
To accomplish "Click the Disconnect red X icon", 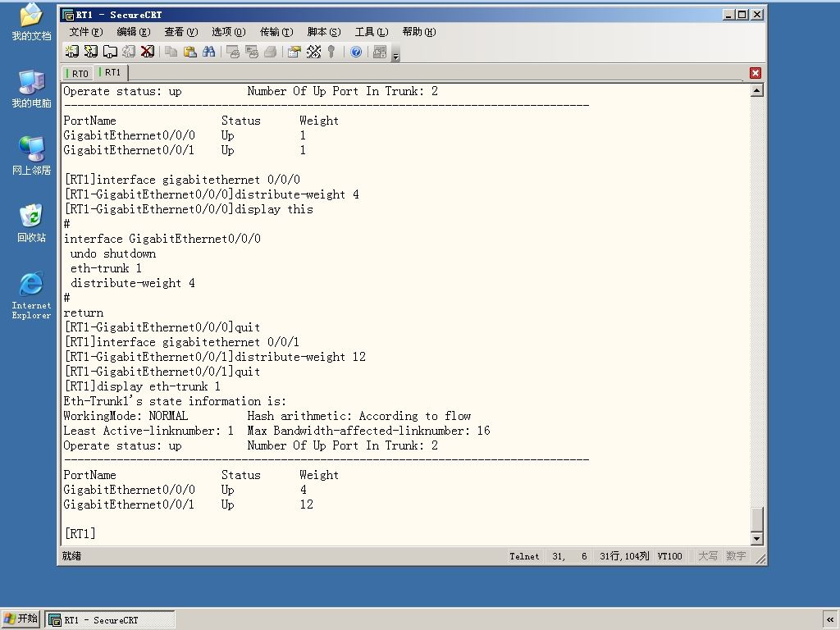I will pos(148,52).
